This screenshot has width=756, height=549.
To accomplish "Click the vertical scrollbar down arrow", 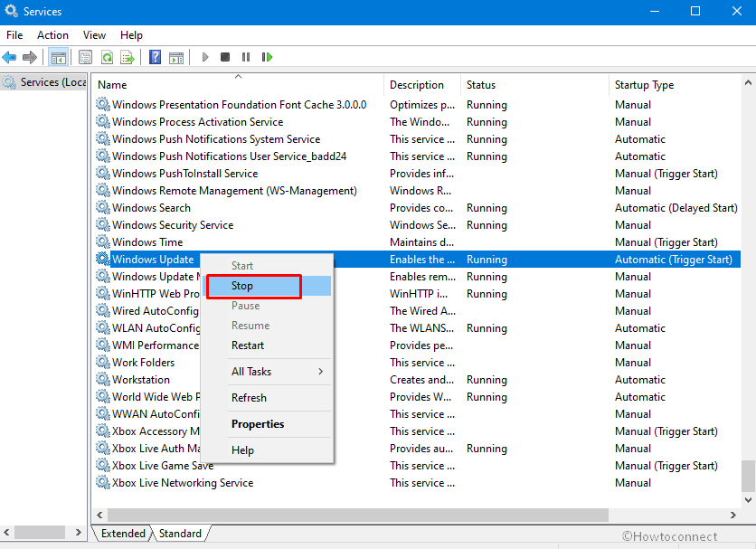I will pos(748,500).
